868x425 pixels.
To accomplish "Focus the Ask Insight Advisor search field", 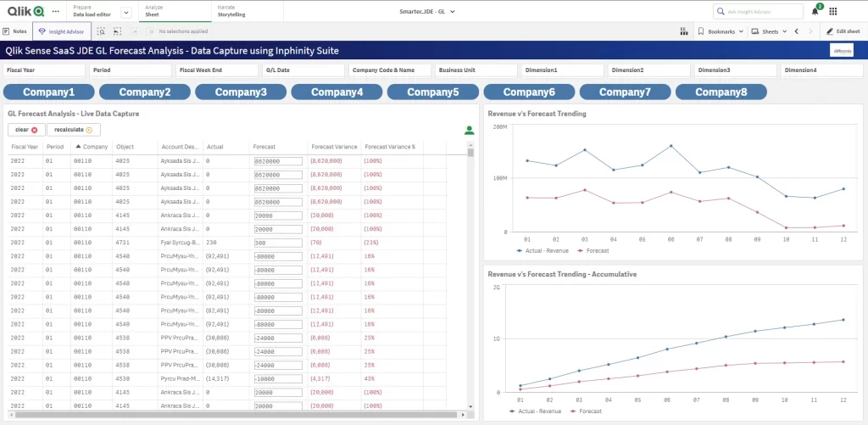I will pos(758,11).
